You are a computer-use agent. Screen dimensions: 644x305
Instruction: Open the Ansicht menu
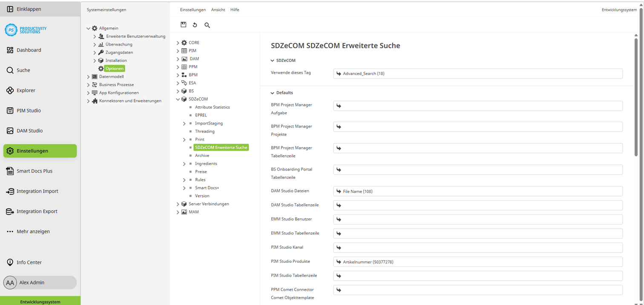(x=218, y=9)
